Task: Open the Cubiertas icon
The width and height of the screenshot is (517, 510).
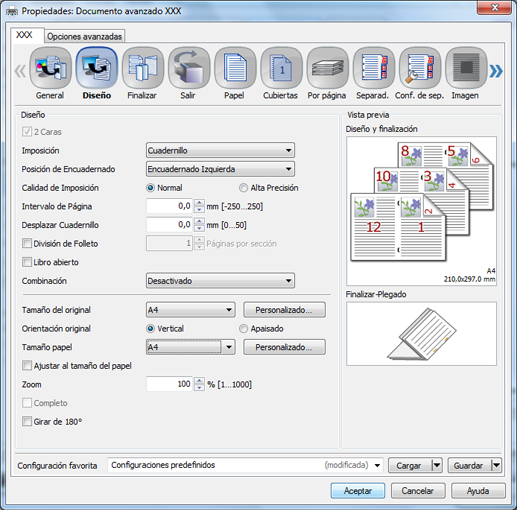Action: click(x=281, y=68)
